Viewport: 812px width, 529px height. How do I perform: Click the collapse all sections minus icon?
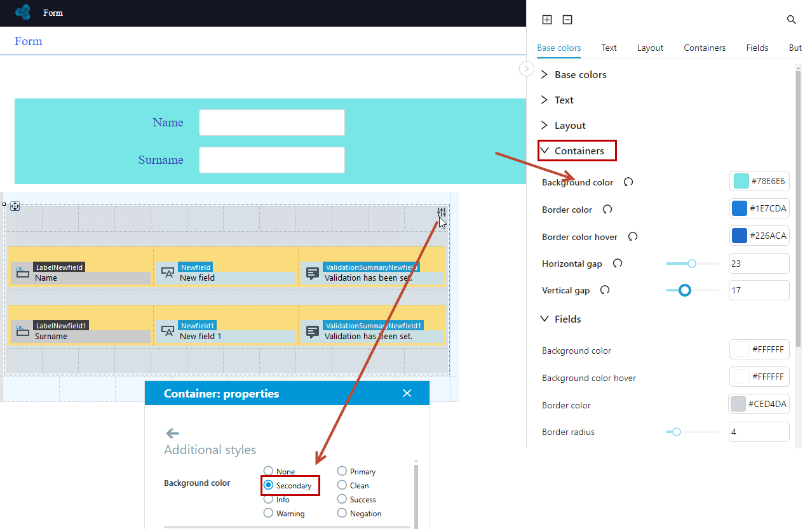[567, 20]
